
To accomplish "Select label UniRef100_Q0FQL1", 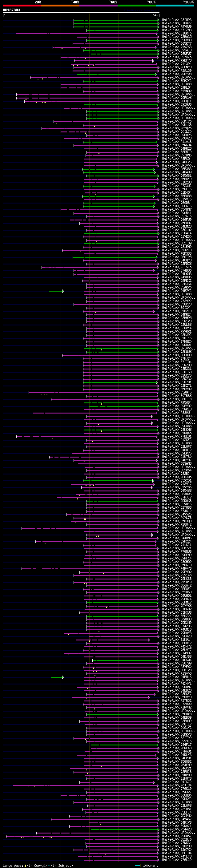I will [x=177, y=101].
